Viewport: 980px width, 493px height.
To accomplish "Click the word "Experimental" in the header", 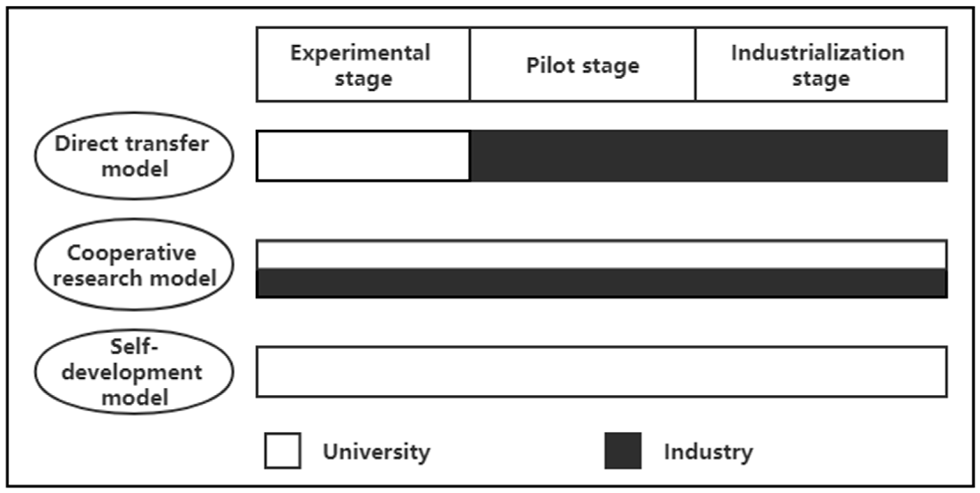I will [360, 53].
